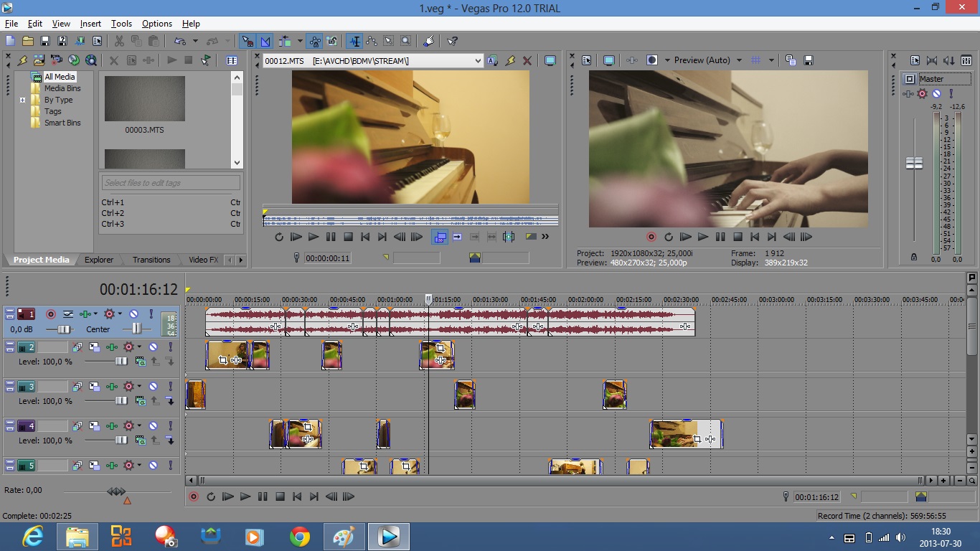Viewport: 980px width, 551px height.
Task: Open Preview (Auto) quality dropdown
Action: click(x=739, y=60)
